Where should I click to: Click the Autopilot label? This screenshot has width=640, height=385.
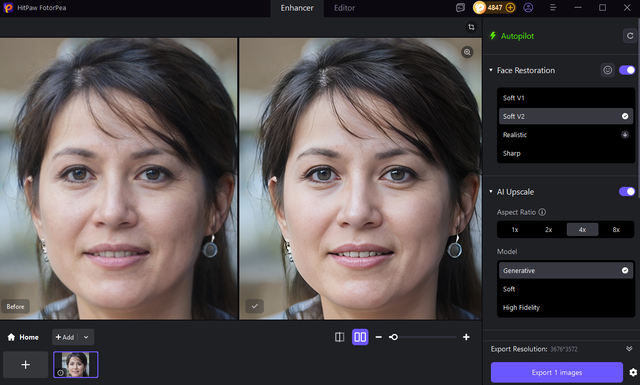tap(517, 36)
